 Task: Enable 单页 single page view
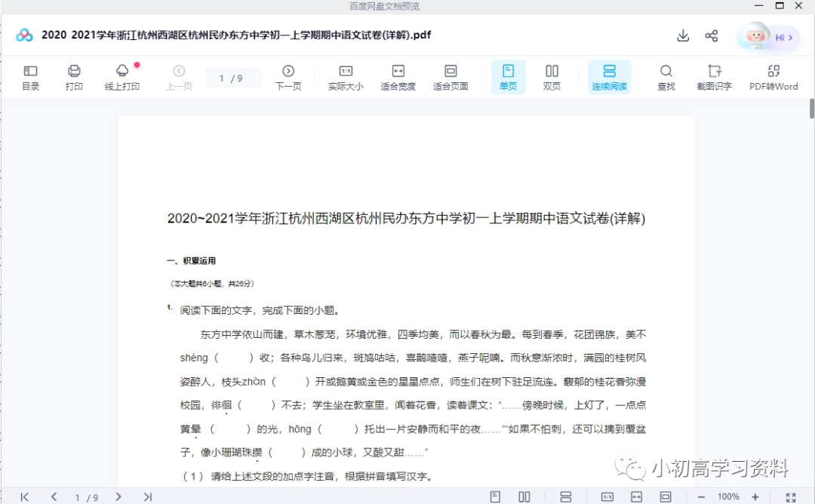coord(509,77)
